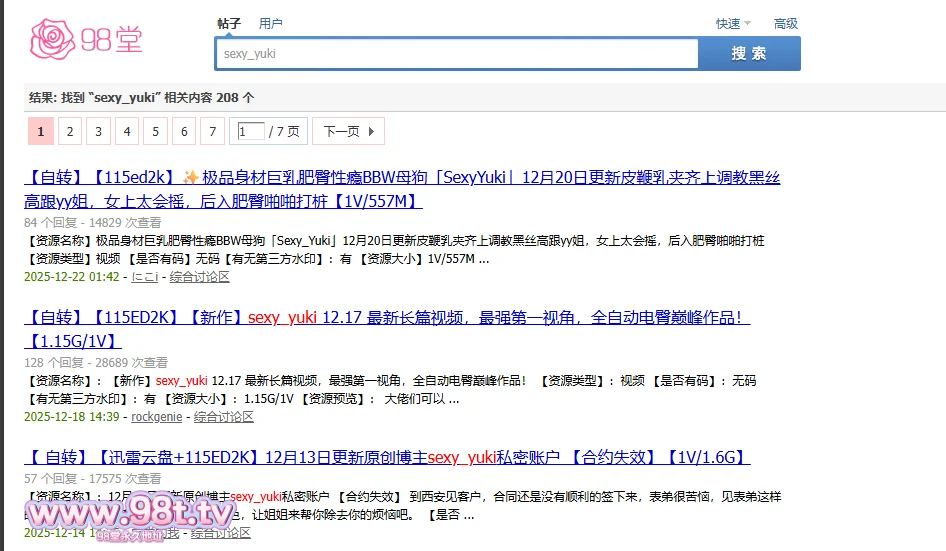Jump to results page 4

click(126, 131)
